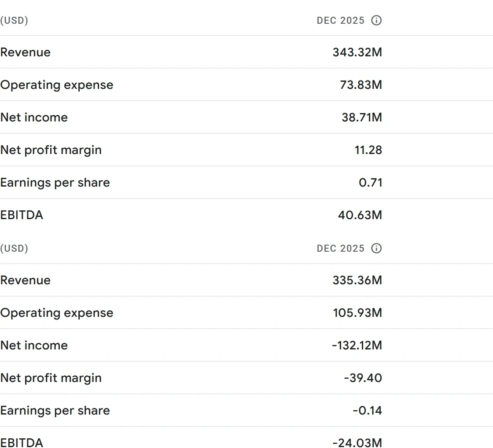Screen dimensions: 493x448
Task: Expand the first (USD) column header
Action: click(15, 20)
